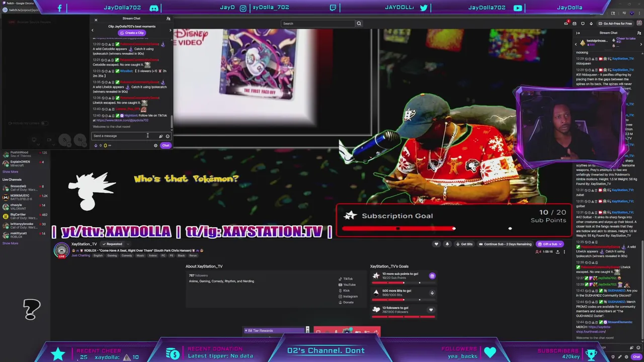Click the Twitch search field

pos(318,24)
